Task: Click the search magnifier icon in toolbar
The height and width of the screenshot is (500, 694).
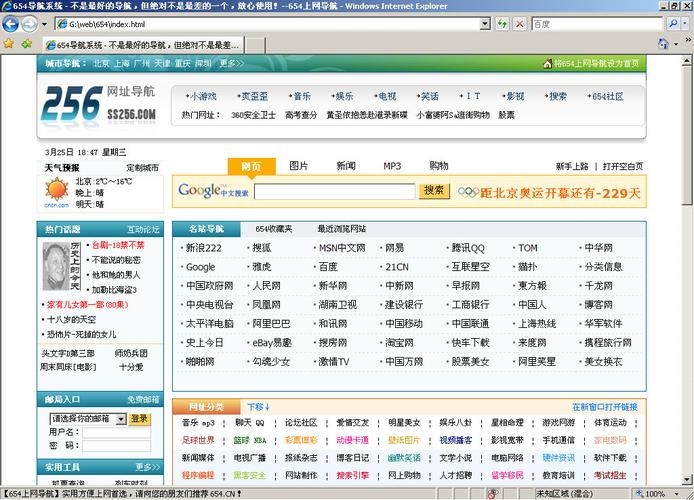Action: [673, 24]
